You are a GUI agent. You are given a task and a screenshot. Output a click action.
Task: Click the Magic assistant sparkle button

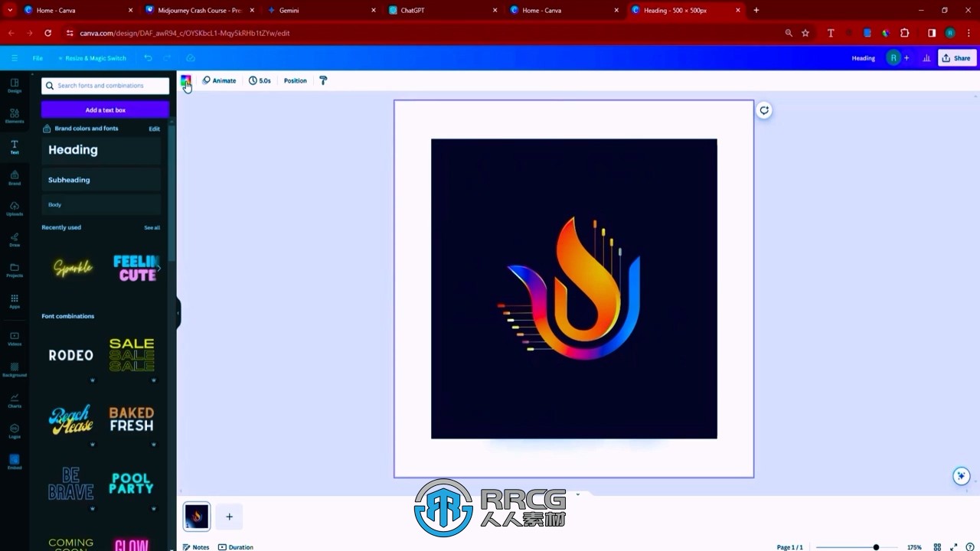point(962,476)
